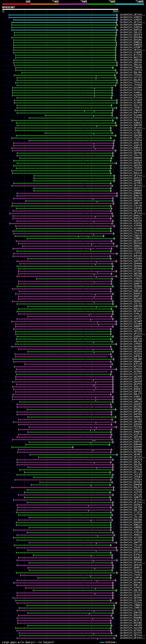Screen dimensions: 146x644
Task: Select the UniRef100_B6T4P0 label
Action: (131, 311)
